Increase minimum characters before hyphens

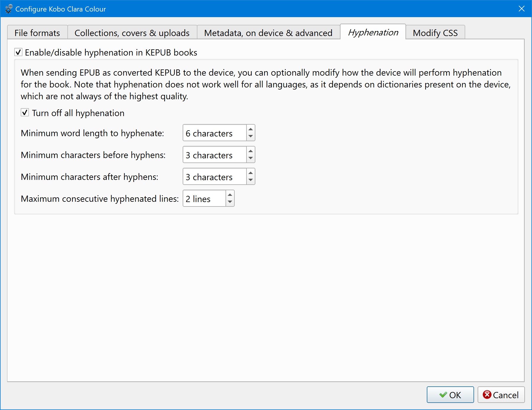251,151
